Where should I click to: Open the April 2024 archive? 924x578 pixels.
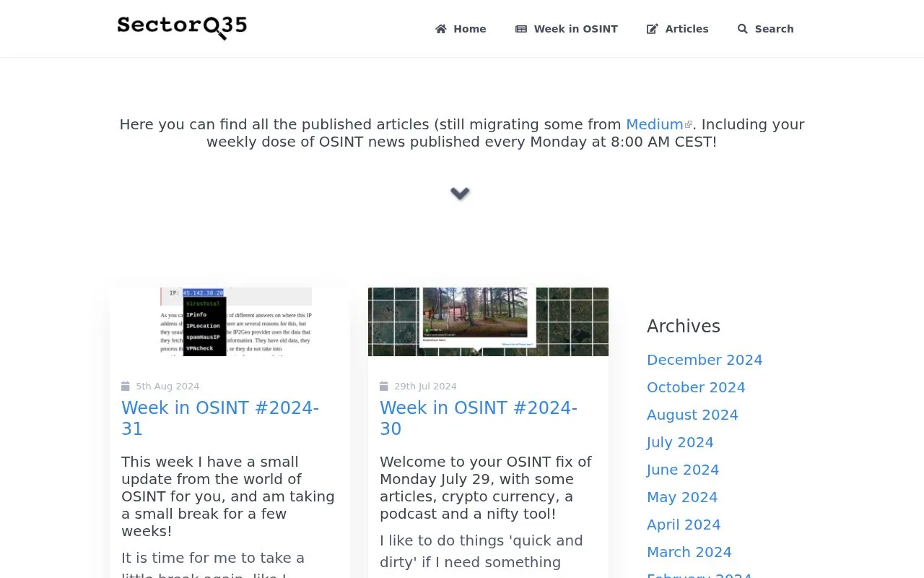(x=684, y=525)
